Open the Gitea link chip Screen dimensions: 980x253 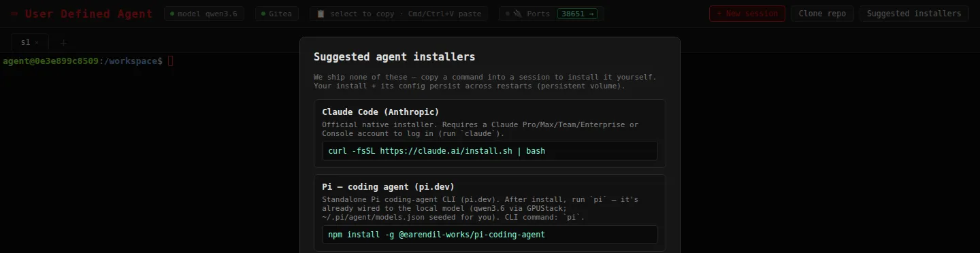pyautogui.click(x=277, y=14)
